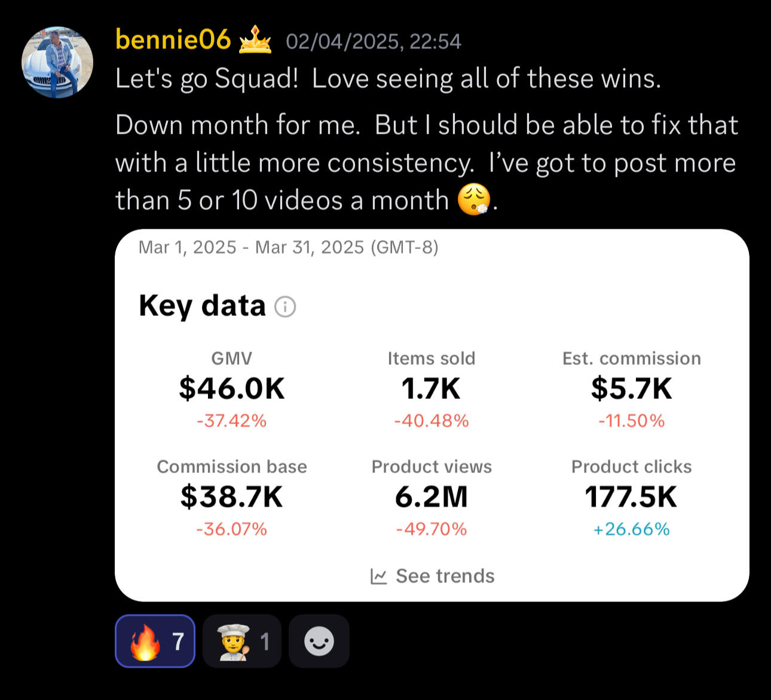The image size is (771, 700).
Task: Click the message timestamp 02/04/2025, 22:54
Action: click(x=374, y=41)
